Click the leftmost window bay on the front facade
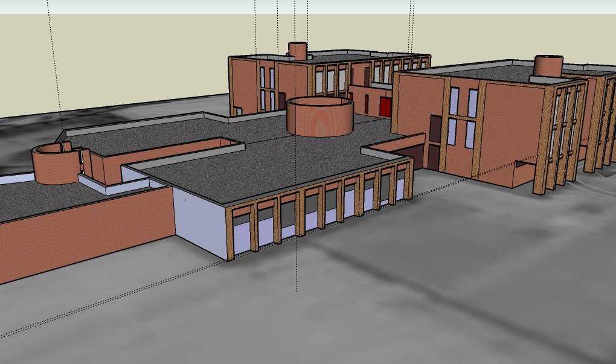This screenshot has height=364, width=616. click(242, 231)
